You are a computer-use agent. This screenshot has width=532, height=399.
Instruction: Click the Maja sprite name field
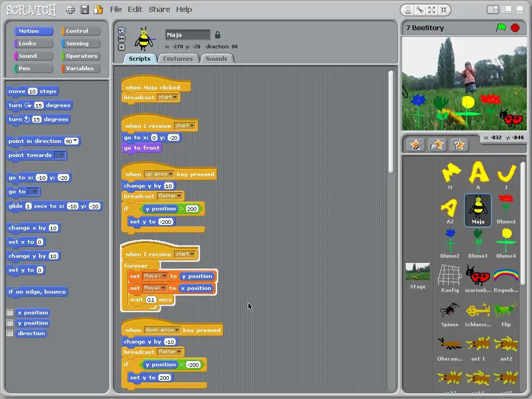188,35
